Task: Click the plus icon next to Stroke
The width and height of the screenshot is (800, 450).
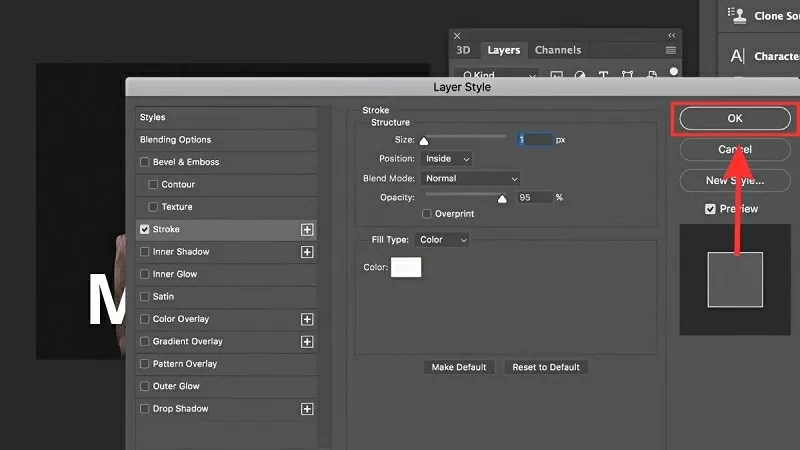Action: tap(307, 229)
